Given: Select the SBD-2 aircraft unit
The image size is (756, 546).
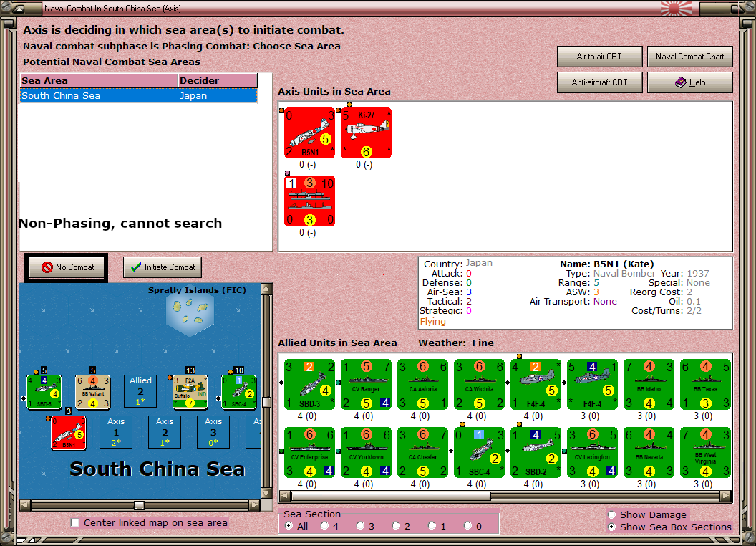Looking at the screenshot, I should click(x=535, y=453).
